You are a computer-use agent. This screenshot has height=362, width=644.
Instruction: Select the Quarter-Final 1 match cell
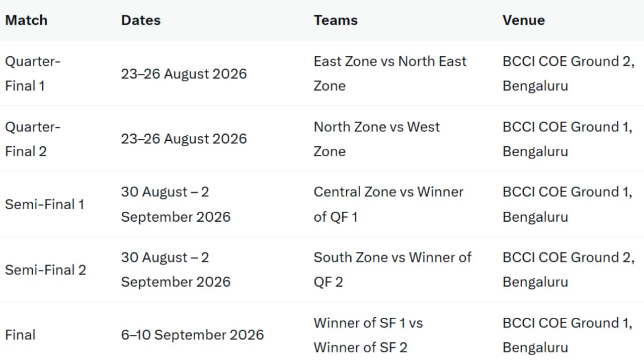[x=33, y=73]
